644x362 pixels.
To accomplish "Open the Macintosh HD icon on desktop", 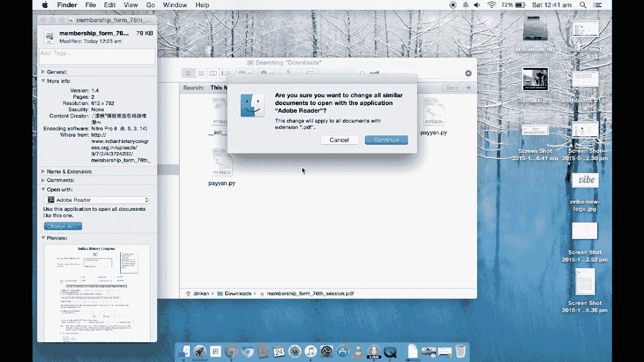I will [535, 29].
